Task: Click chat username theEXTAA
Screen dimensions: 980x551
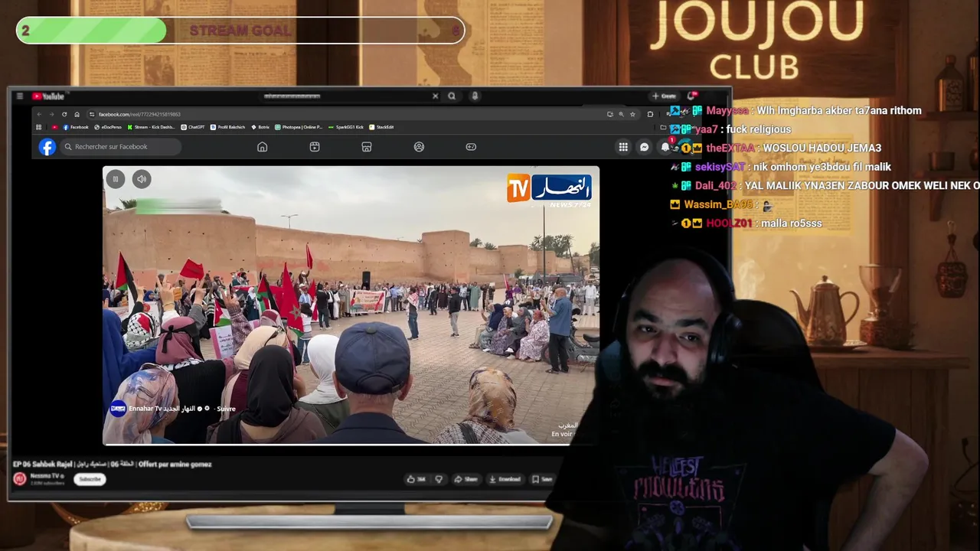Action: pos(730,148)
